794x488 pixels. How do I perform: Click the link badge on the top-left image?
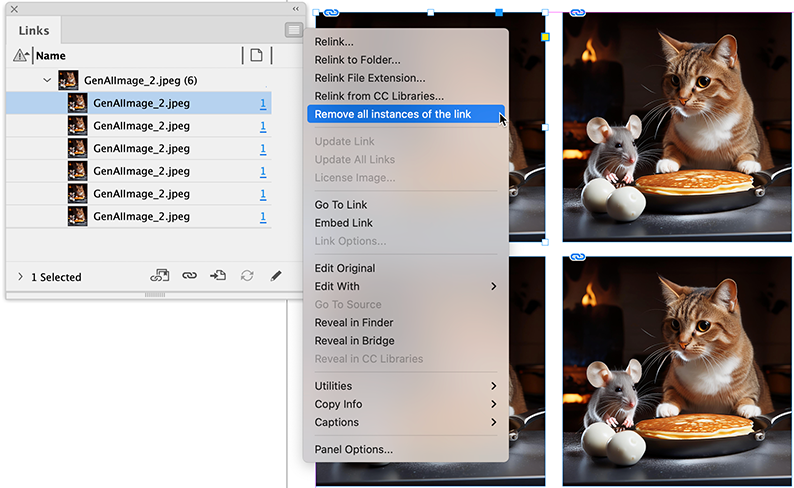[331, 12]
